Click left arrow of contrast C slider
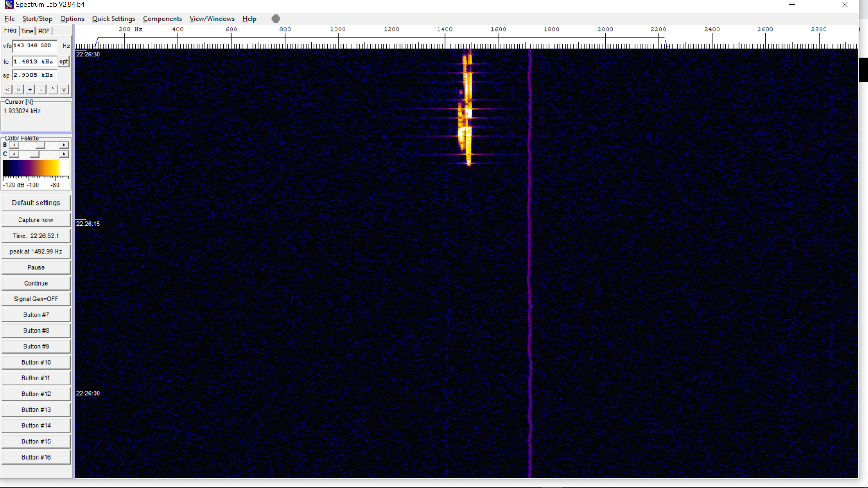The image size is (868, 488). (14, 154)
